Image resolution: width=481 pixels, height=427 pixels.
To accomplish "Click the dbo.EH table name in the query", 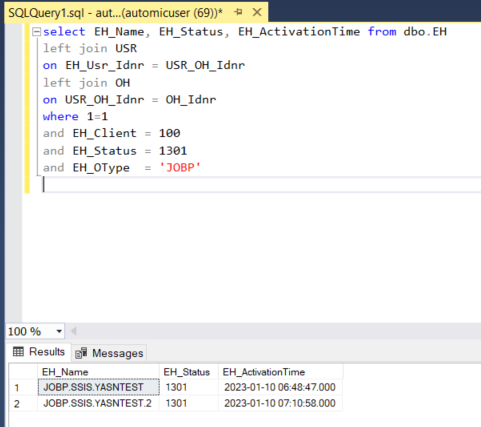I will (425, 32).
